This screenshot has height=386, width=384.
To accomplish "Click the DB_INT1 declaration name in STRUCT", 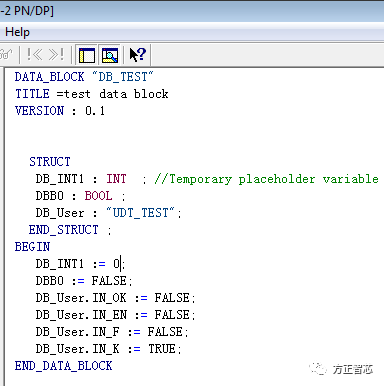I will click(x=60, y=179).
